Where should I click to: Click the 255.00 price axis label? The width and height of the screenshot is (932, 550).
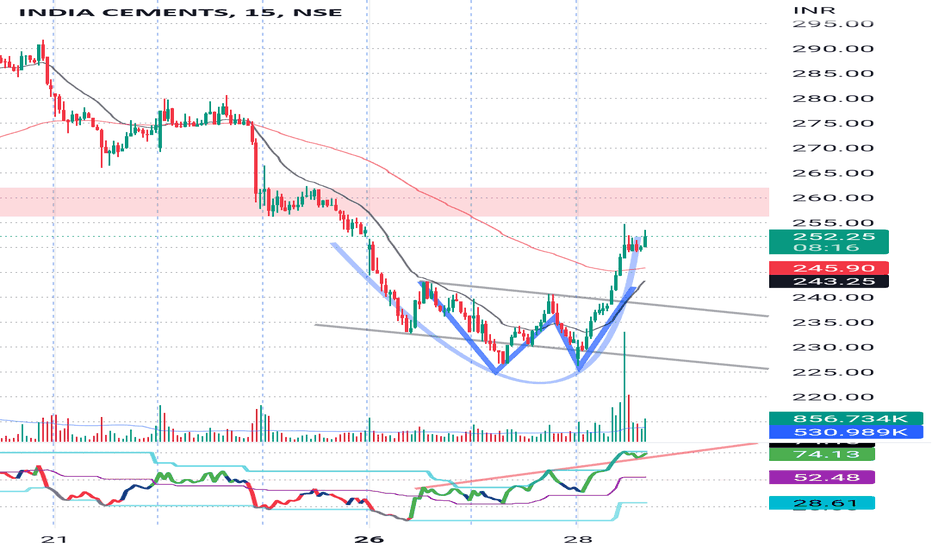pos(833,223)
